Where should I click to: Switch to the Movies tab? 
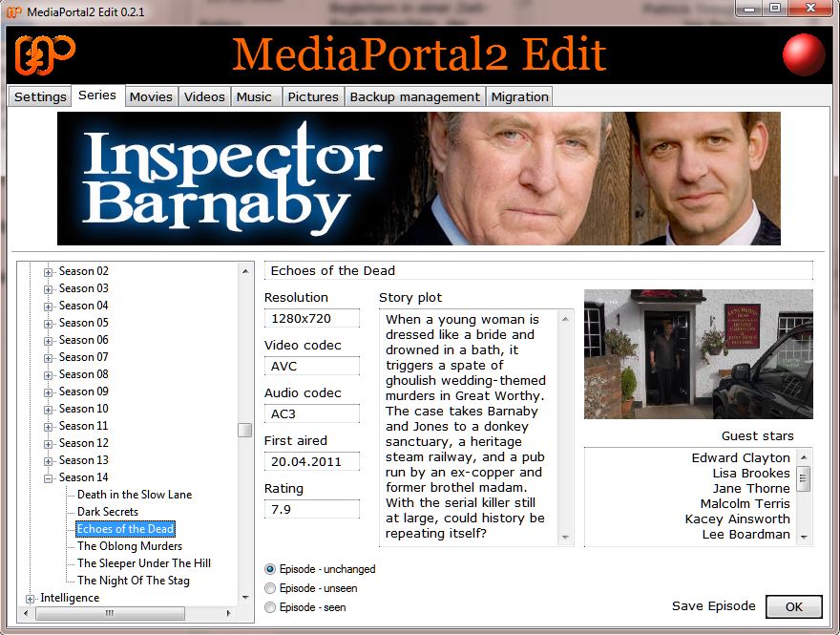tap(151, 96)
